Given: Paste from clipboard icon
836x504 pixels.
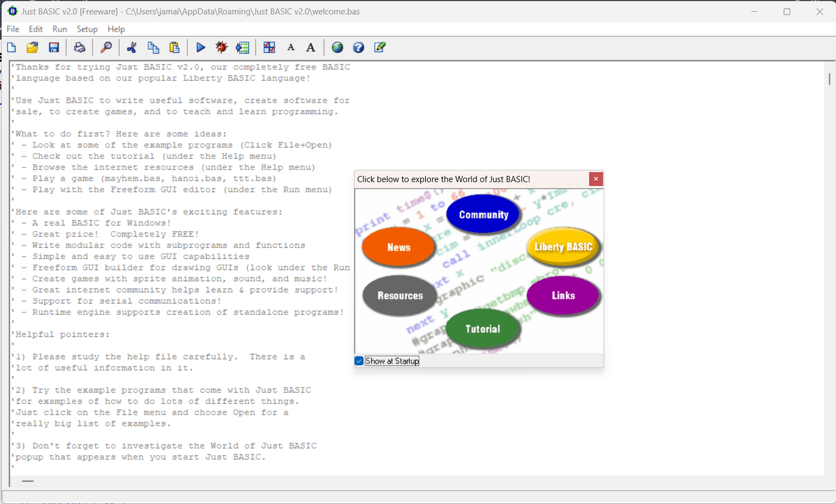Looking at the screenshot, I should (x=174, y=47).
